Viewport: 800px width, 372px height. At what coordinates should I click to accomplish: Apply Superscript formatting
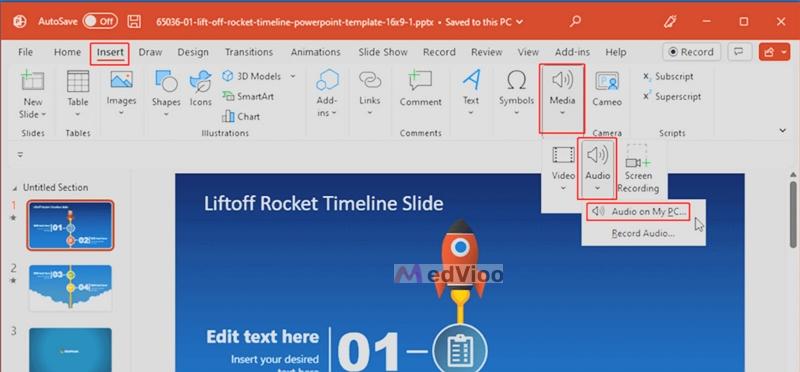click(x=671, y=96)
